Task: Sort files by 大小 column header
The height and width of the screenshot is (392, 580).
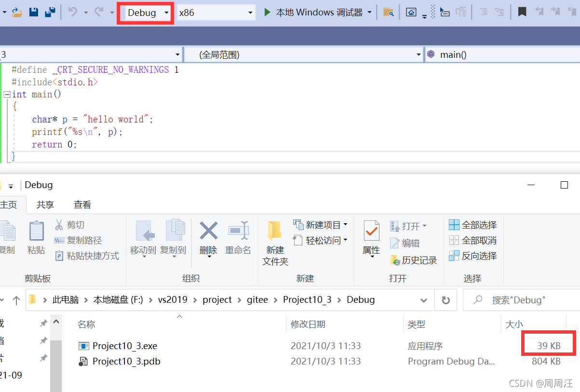Action: pyautogui.click(x=514, y=324)
